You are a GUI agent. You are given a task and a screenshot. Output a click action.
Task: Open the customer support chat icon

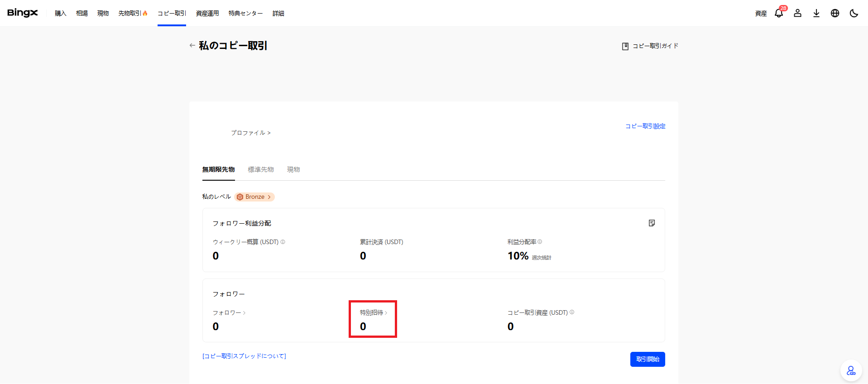pos(851,371)
